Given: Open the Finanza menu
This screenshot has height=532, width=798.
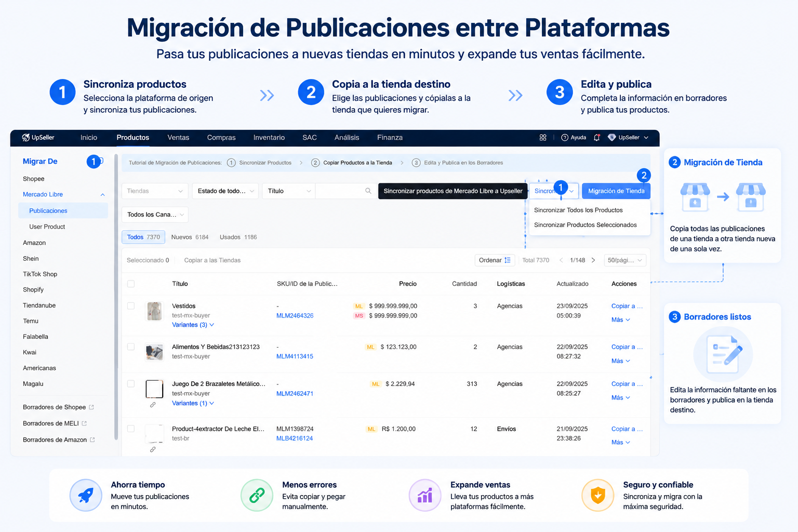Looking at the screenshot, I should tap(390, 138).
